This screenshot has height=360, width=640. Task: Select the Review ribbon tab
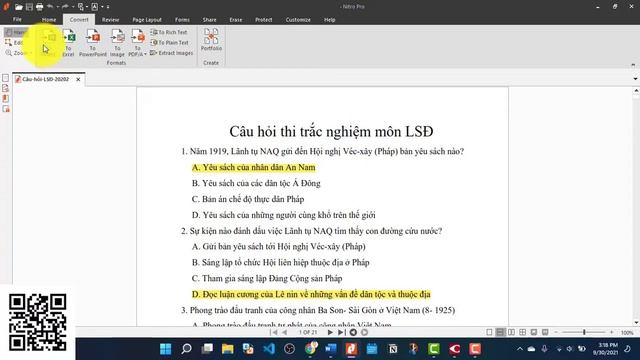[x=110, y=20]
